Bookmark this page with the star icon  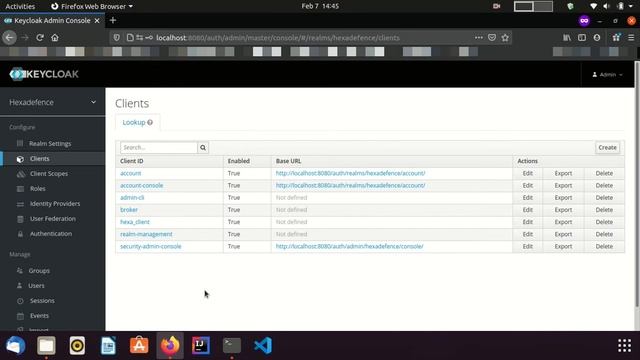(x=505, y=38)
